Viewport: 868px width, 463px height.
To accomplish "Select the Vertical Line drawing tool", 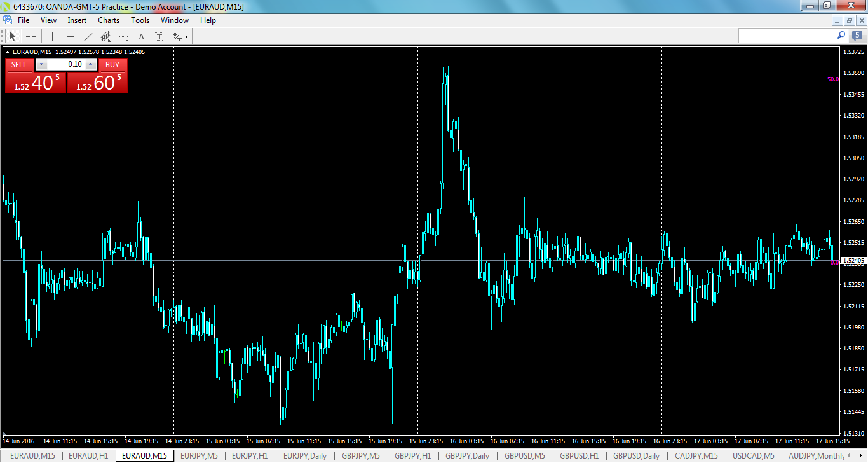I will 52,36.
